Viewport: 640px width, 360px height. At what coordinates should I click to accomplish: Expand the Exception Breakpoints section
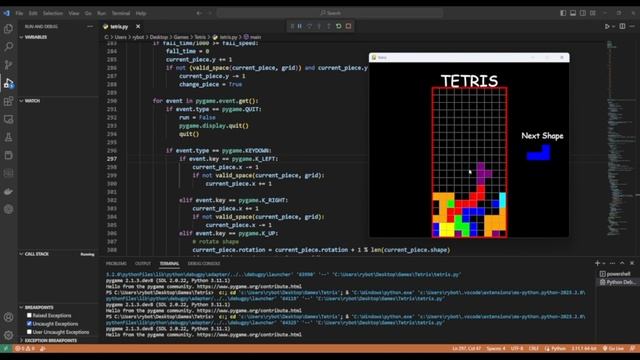(x=58, y=340)
